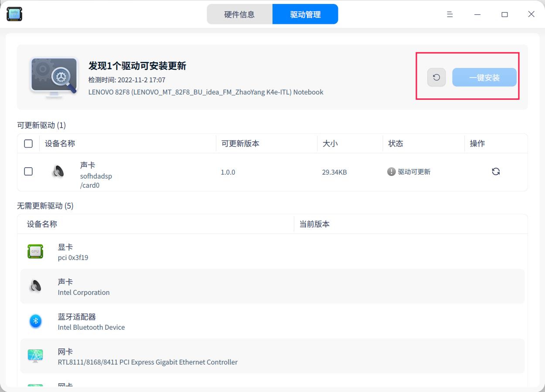Enable the checkbox for the 声卡 updatable driver
Viewport: 545px width, 392px height.
[28, 171]
